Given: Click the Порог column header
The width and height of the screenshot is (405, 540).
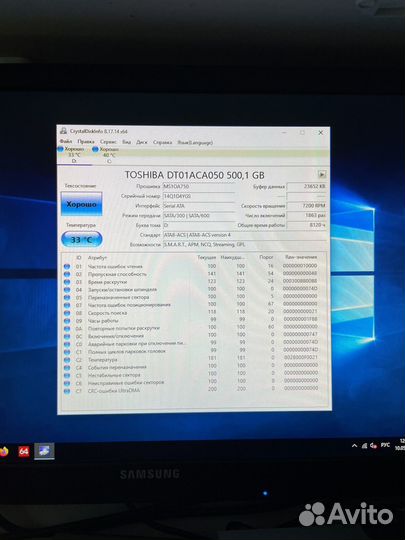Looking at the screenshot, I should 267,257.
